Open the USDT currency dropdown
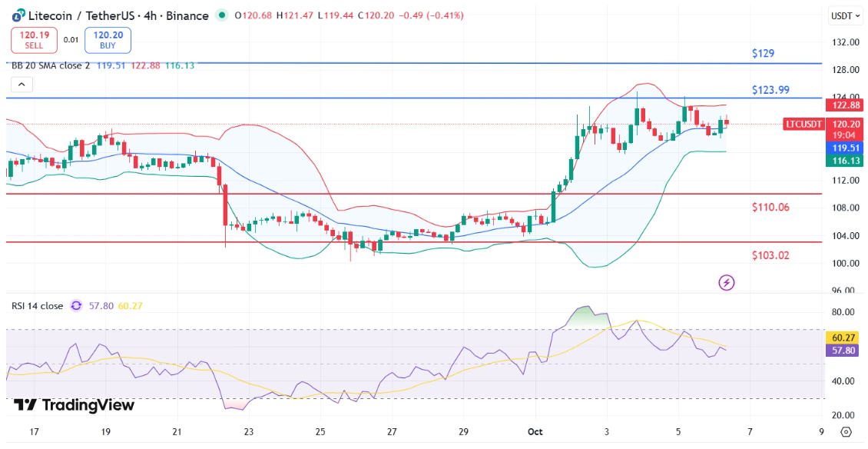The width and height of the screenshot is (868, 449). tap(846, 15)
